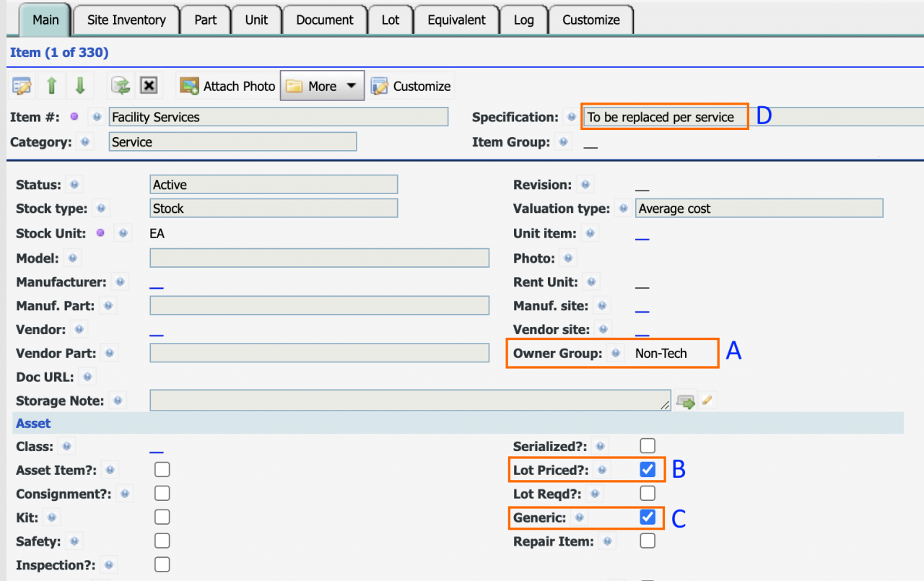Click the database refresh icon

120,86
